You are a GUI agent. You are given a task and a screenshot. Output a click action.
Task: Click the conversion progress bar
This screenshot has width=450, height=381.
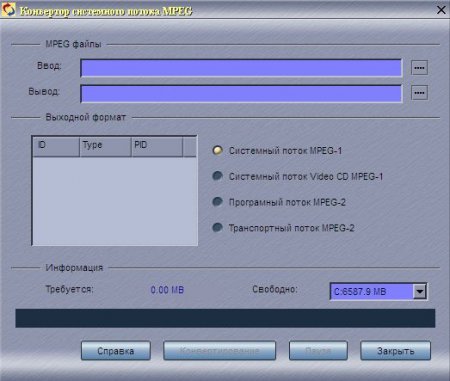[225, 318]
